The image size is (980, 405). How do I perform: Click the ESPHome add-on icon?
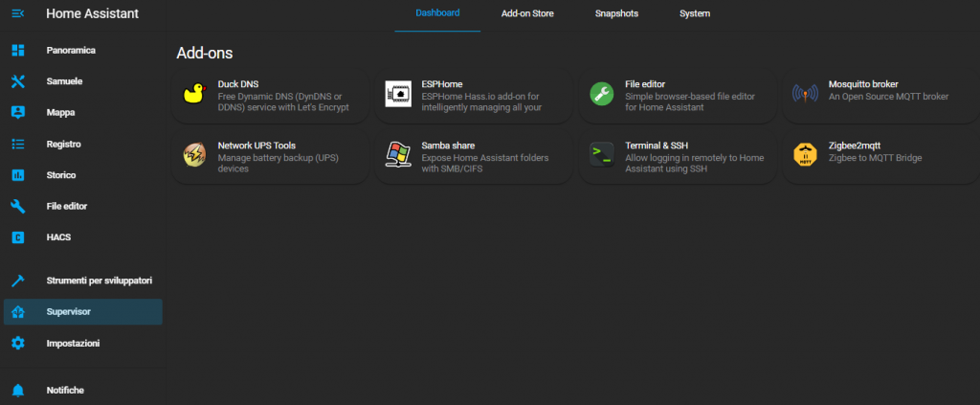tap(398, 94)
